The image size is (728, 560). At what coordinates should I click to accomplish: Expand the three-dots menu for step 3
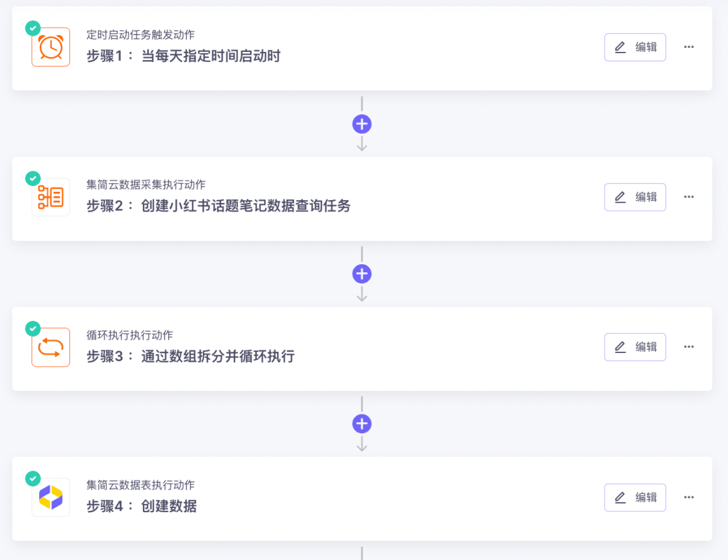[688, 347]
